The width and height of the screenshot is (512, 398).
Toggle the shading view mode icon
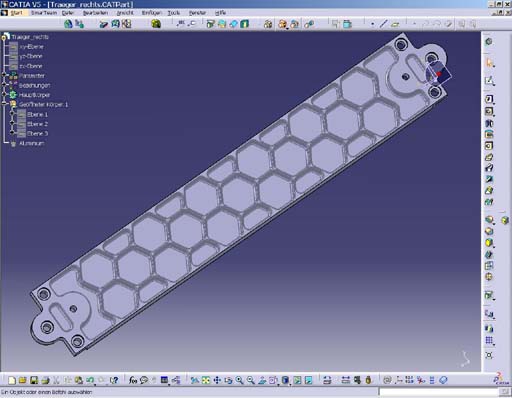285,380
